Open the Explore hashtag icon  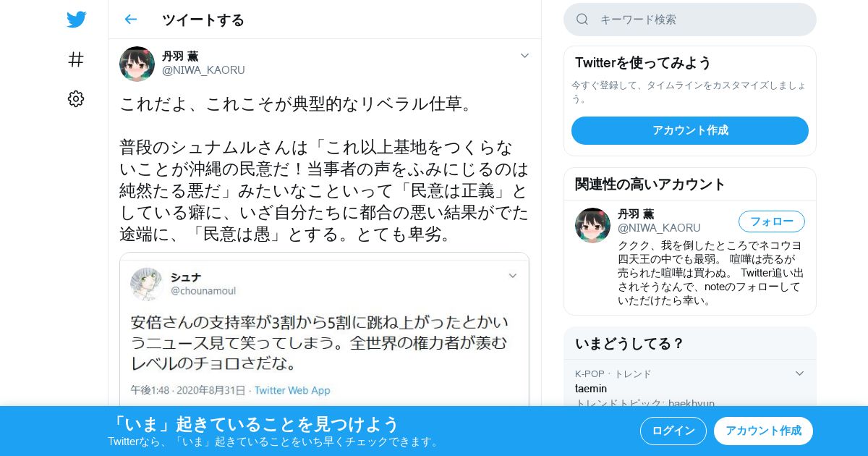(x=76, y=59)
